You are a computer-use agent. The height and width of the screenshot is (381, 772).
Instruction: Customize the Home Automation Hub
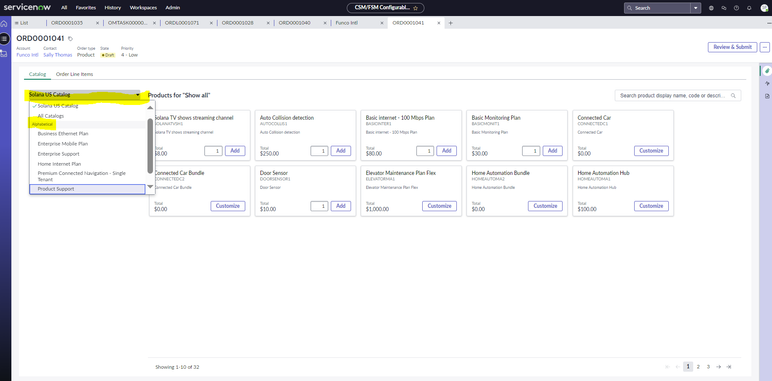pos(651,206)
